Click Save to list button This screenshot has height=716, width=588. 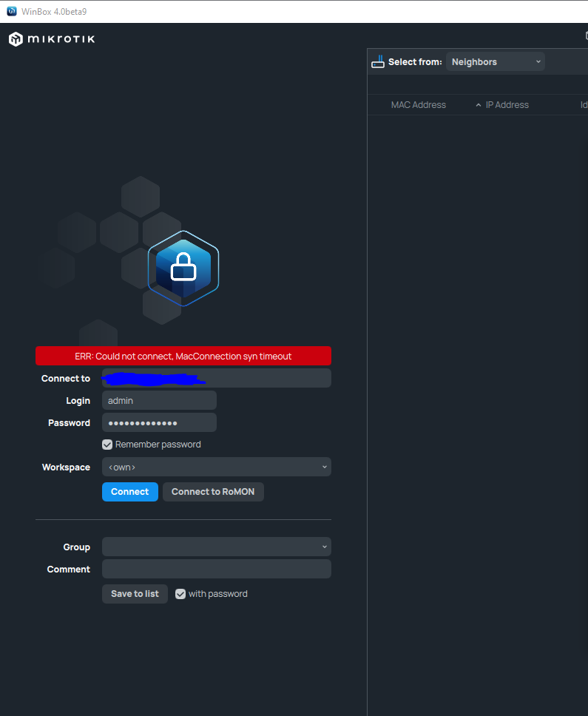[135, 594]
